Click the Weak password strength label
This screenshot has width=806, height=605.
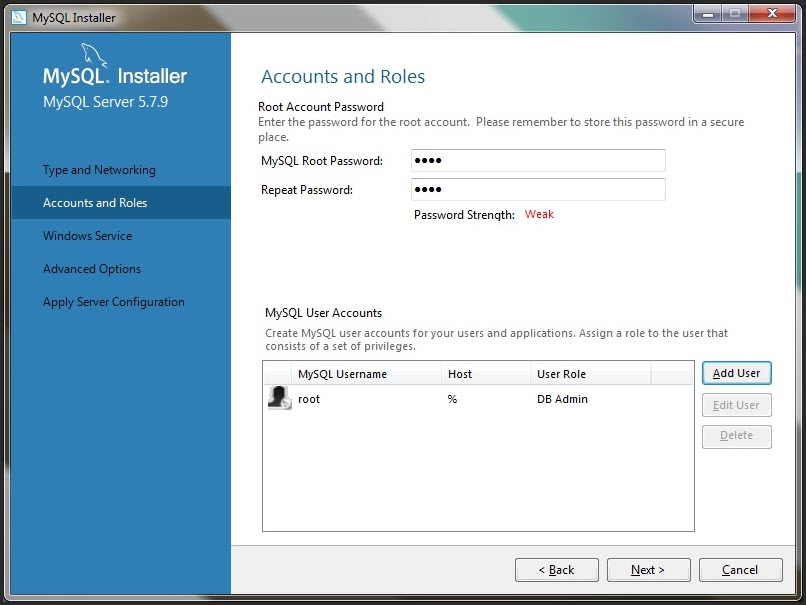point(539,214)
